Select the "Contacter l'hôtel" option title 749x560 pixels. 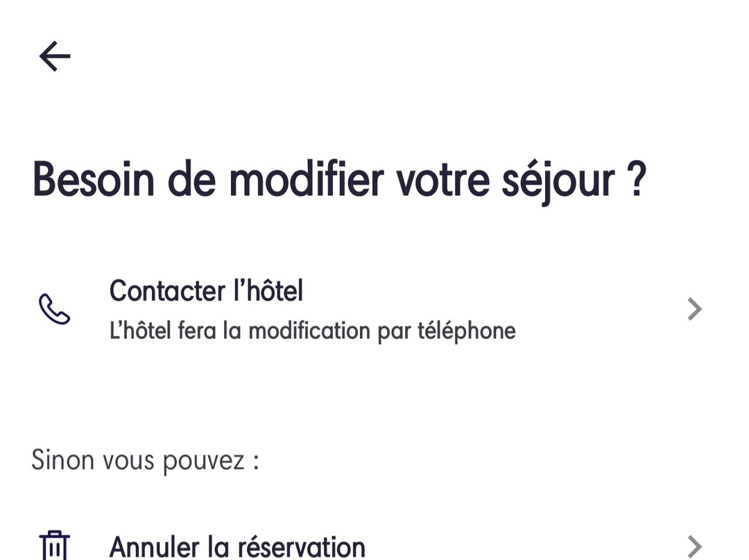click(x=206, y=291)
